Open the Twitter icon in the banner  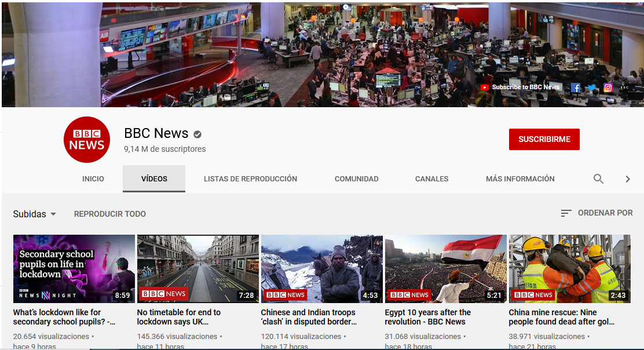click(x=592, y=87)
